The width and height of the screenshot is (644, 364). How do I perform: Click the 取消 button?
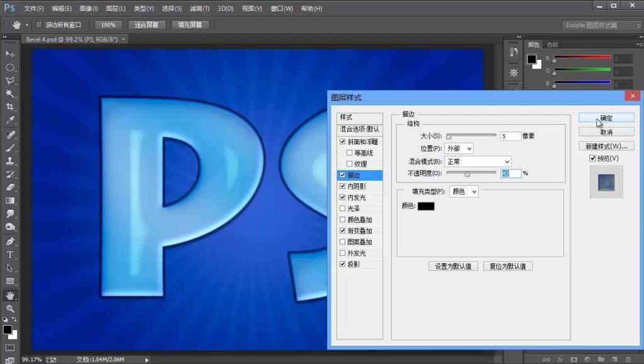click(606, 132)
